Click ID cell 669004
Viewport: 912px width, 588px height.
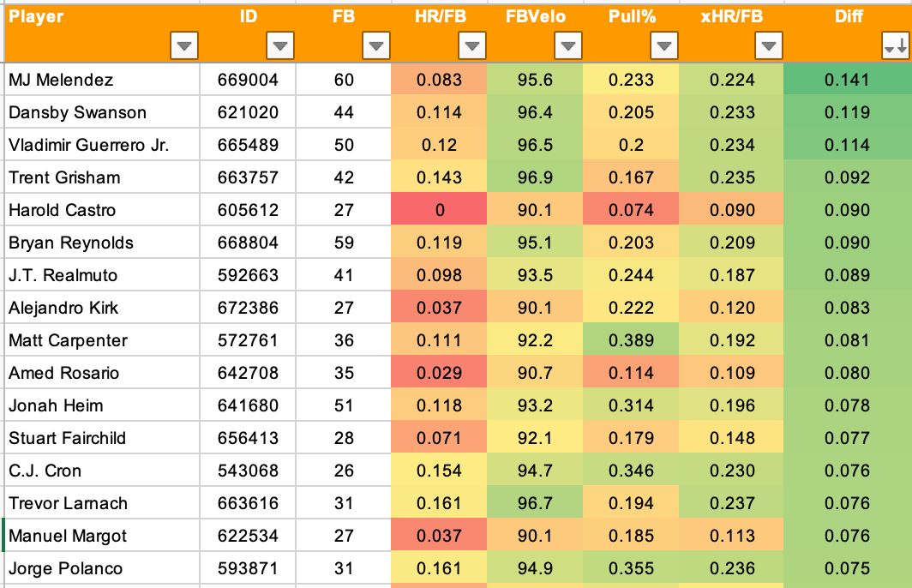pos(248,79)
